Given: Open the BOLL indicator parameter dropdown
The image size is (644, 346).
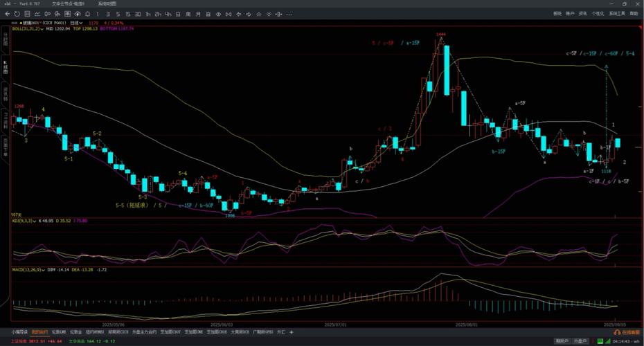Looking at the screenshot, I should pyautogui.click(x=42, y=28).
